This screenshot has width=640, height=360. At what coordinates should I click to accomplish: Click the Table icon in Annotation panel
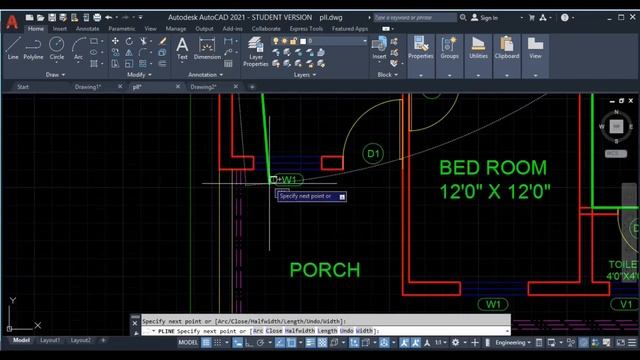(228, 64)
